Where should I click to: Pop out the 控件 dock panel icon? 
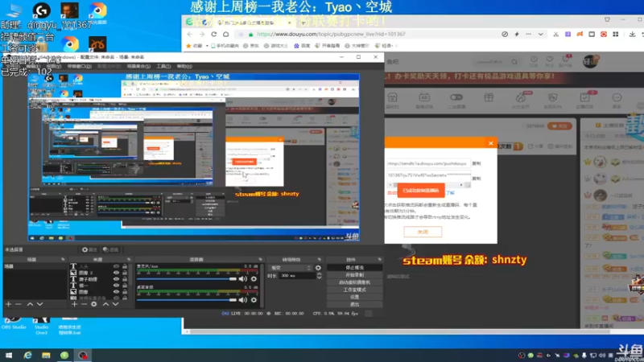[379, 259]
